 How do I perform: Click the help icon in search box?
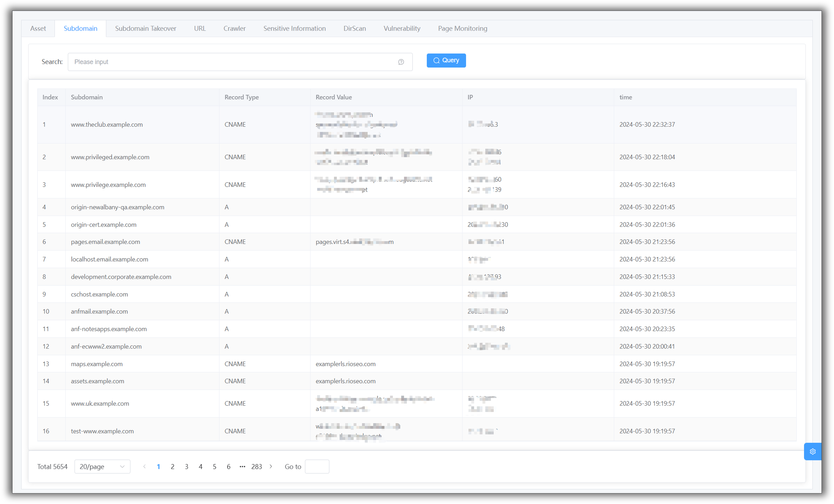coord(401,62)
